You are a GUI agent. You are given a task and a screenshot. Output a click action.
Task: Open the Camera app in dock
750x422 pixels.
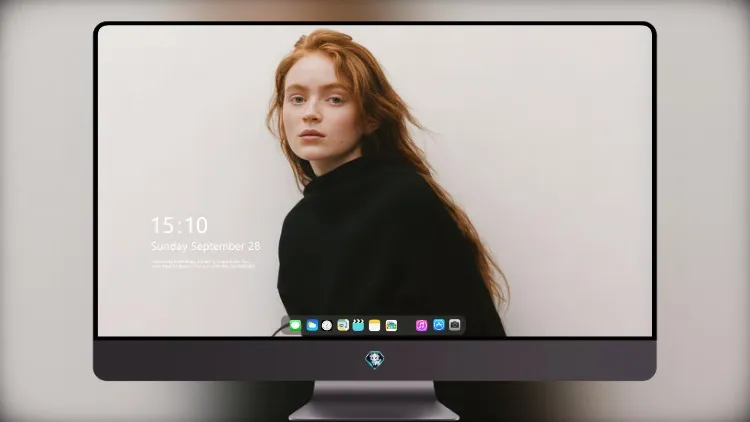455,325
